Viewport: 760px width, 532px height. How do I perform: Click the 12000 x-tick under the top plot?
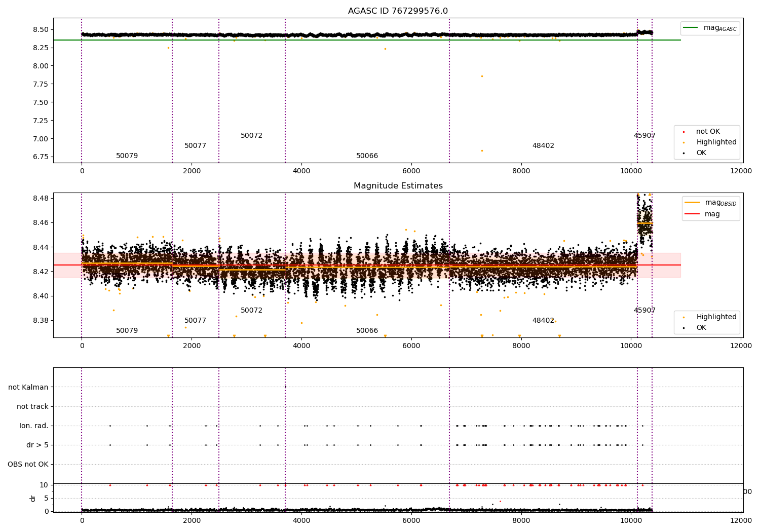coord(741,171)
